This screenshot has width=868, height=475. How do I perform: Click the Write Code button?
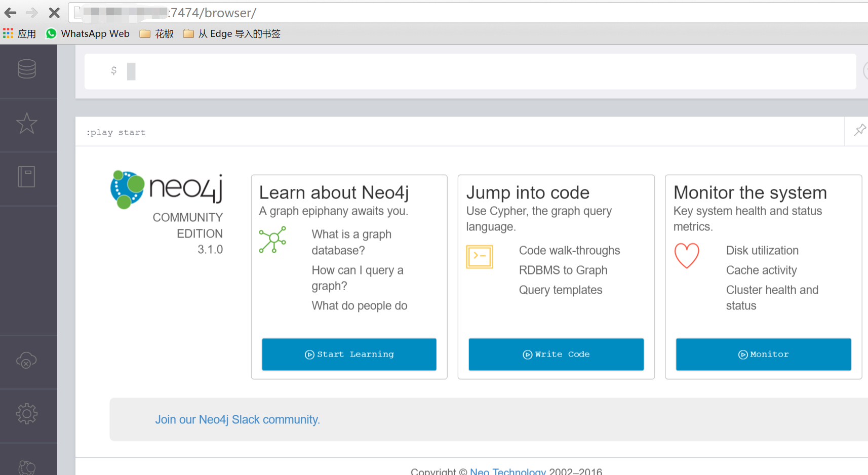click(x=556, y=354)
